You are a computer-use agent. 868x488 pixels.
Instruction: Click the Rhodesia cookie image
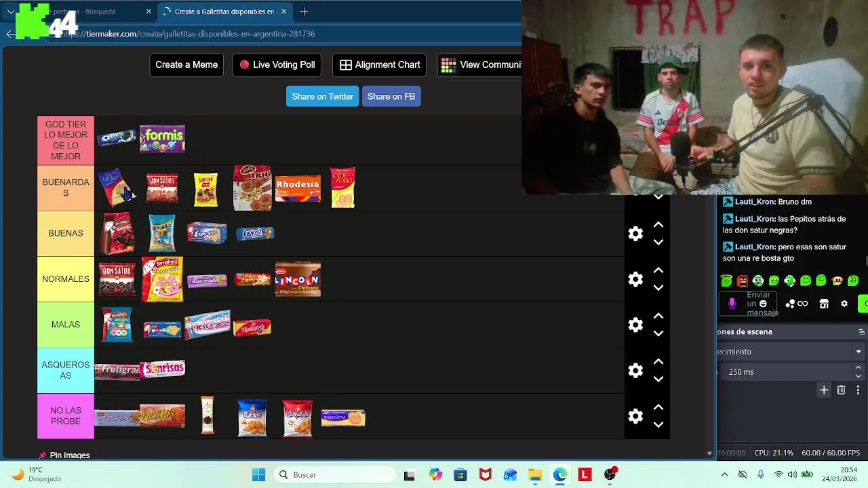tap(298, 188)
